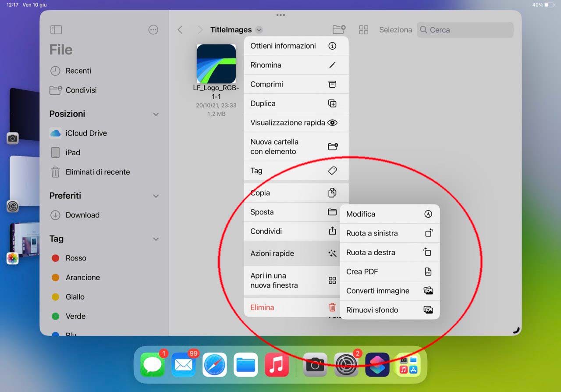The width and height of the screenshot is (561, 392).
Task: Open Shortcuts from the dock
Action: tap(377, 365)
